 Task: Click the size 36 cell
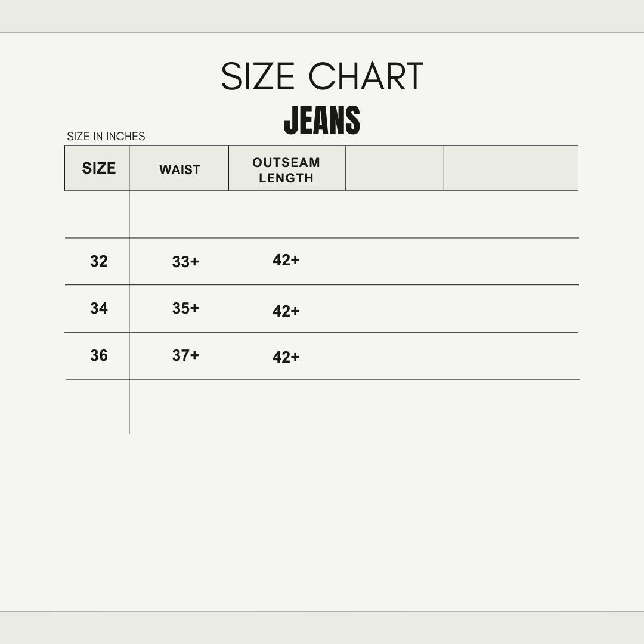(x=99, y=355)
